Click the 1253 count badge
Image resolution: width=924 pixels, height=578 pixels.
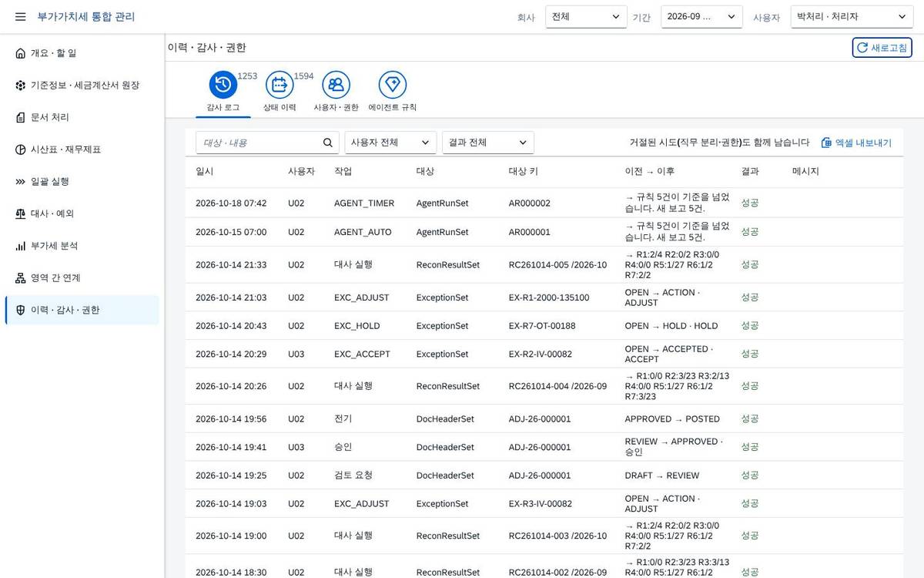tap(247, 76)
